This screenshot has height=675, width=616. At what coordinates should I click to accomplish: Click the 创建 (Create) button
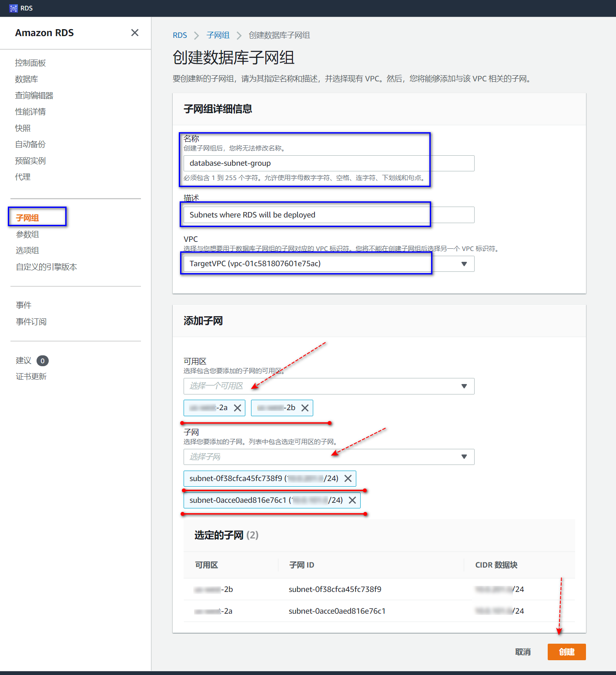tap(567, 652)
